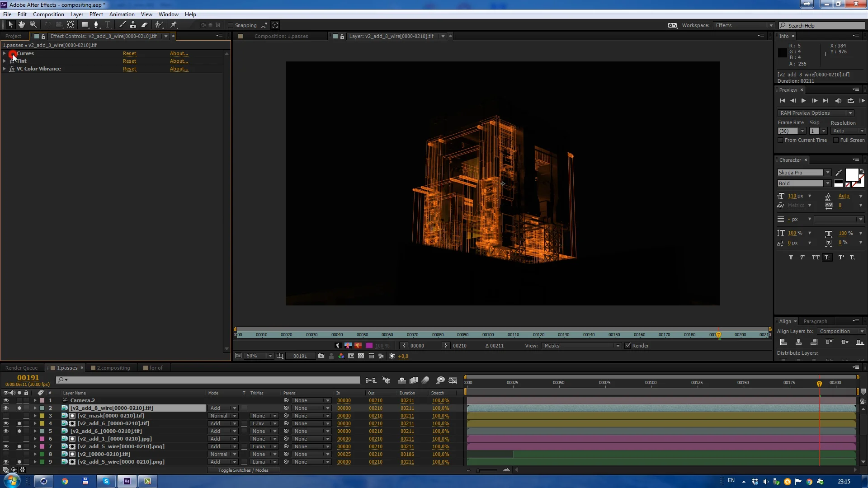868x488 pixels.
Task: Switch to the Paragraph panel tab
Action: click(x=815, y=321)
